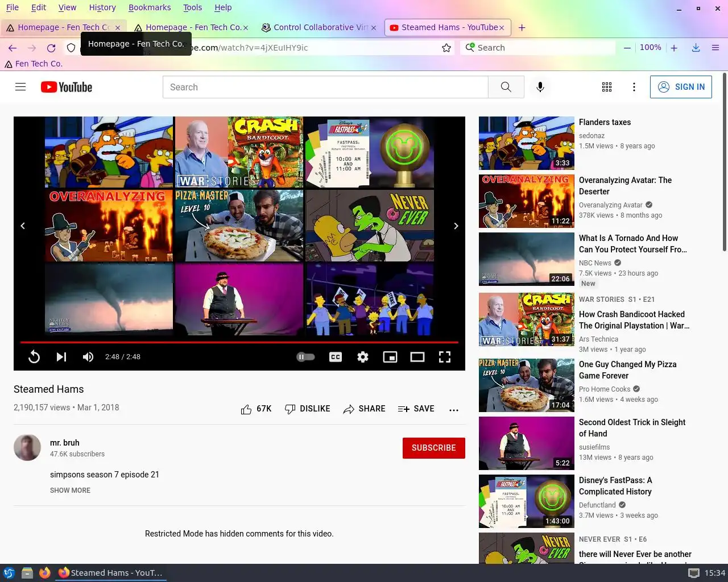Image resolution: width=728 pixels, height=582 pixels.
Task: Skip to the next video
Action: [x=61, y=356]
